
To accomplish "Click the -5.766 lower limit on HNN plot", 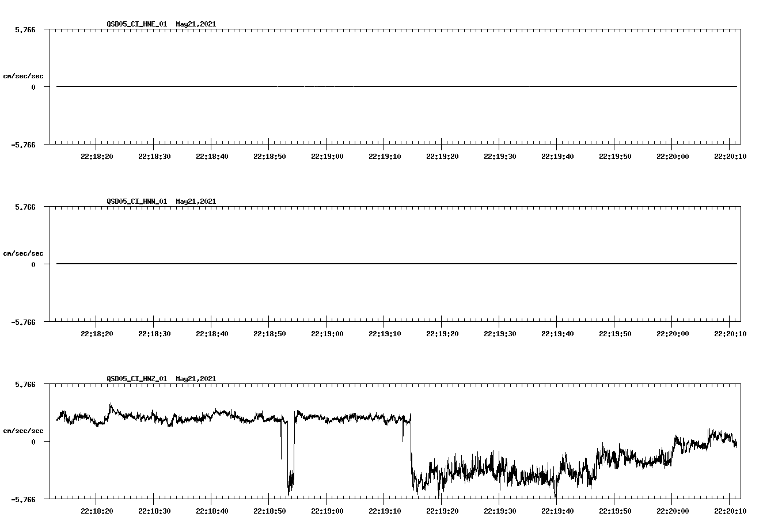I will coord(24,322).
